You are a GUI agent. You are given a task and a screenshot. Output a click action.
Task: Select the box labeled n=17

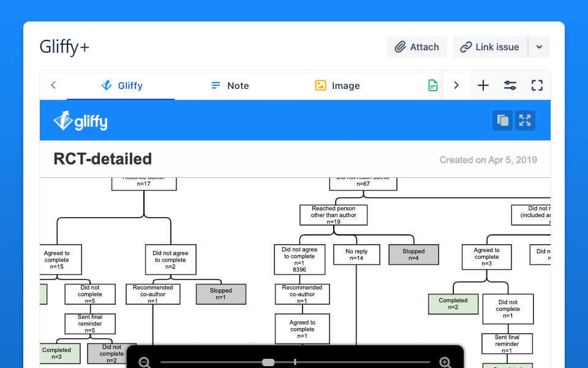point(144,183)
